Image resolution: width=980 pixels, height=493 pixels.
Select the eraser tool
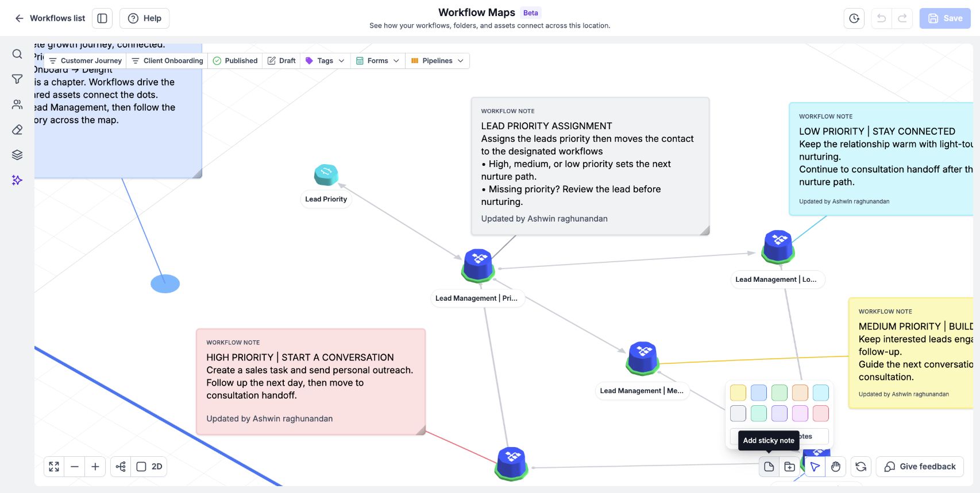coord(17,130)
